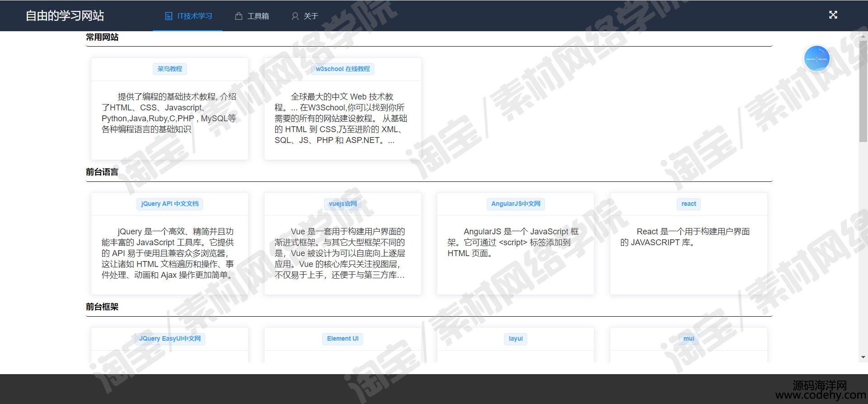Click the 自由的学习网站 site title

coord(65,16)
